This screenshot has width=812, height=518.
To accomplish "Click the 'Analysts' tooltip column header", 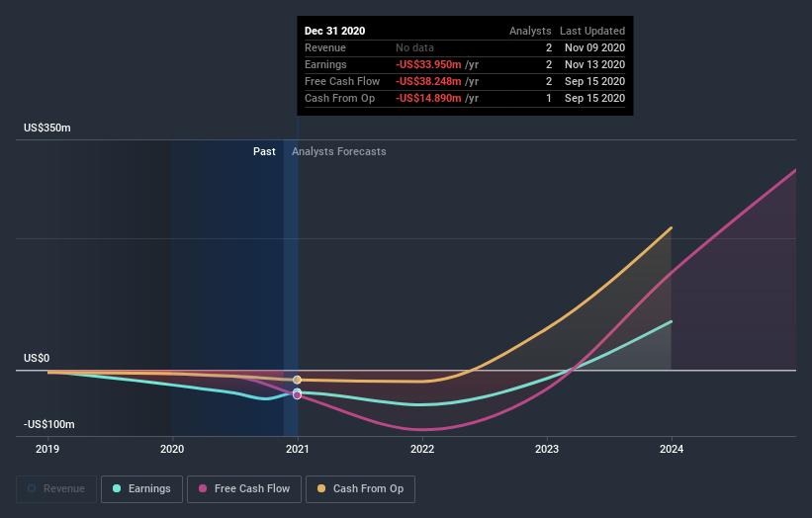I will 530,31.
